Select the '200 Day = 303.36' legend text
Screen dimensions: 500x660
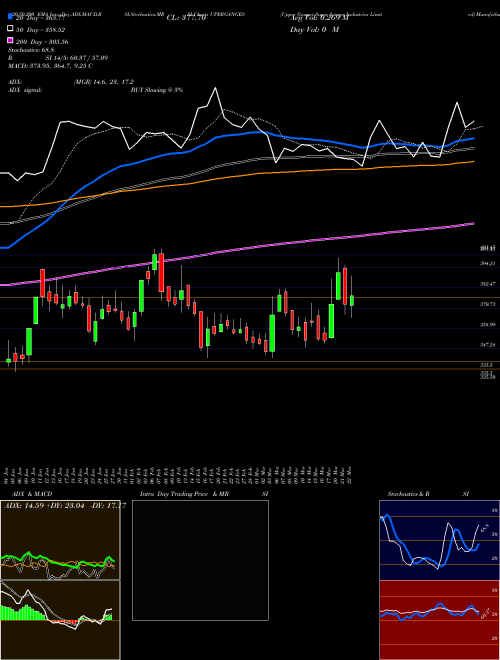(42, 42)
